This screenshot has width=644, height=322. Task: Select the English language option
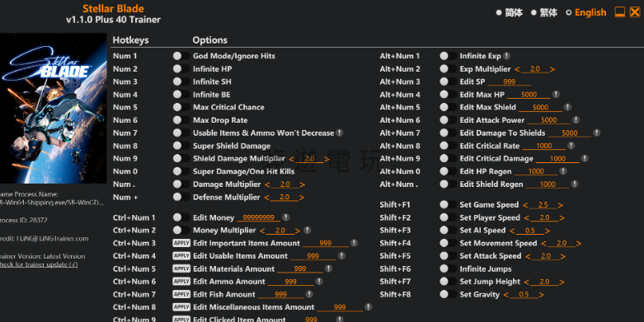point(585,12)
